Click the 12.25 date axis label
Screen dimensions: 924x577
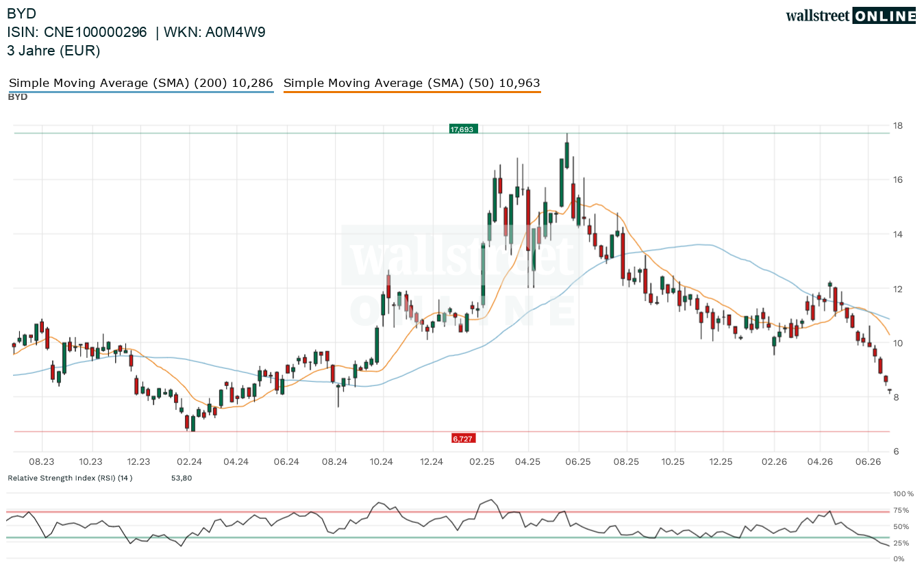point(722,462)
